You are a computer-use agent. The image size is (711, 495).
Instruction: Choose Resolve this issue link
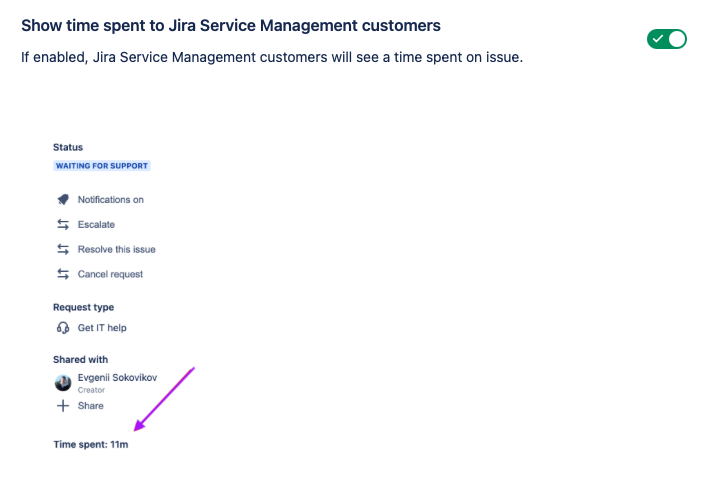(117, 249)
